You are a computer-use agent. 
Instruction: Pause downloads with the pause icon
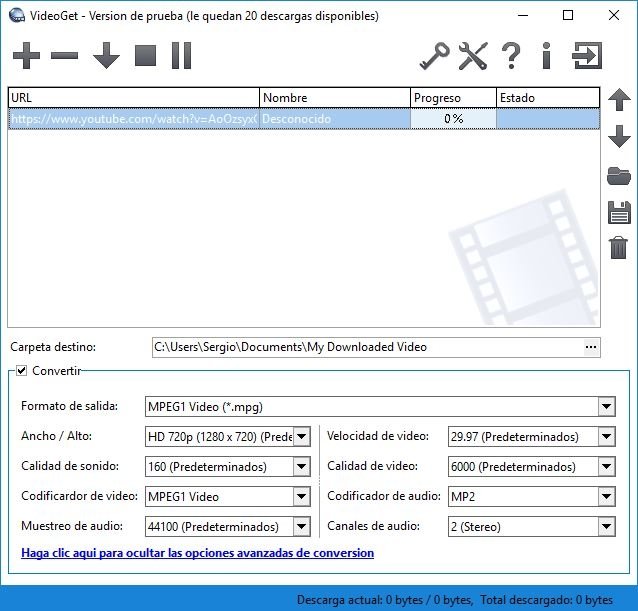click(181, 55)
